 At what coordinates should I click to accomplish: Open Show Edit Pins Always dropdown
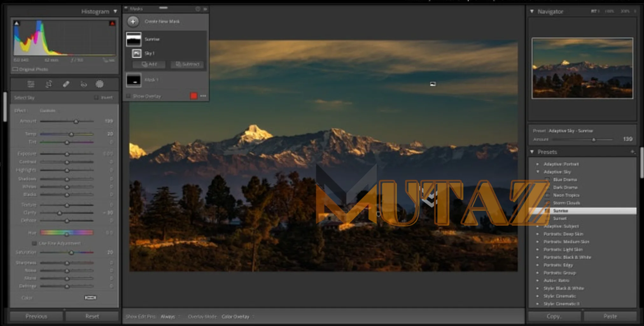[170, 316]
